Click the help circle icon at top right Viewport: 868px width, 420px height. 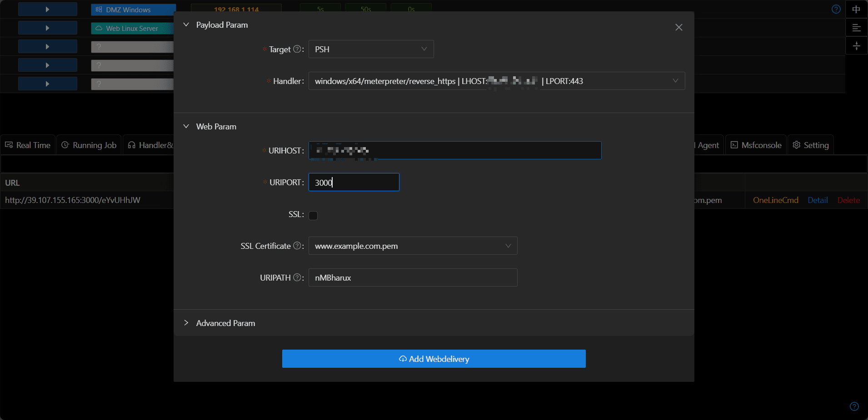point(836,9)
